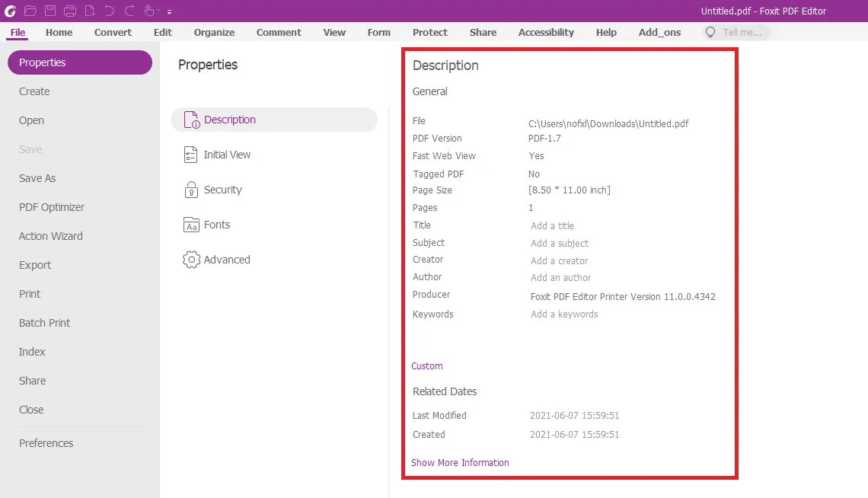Open the Security properties section

pos(222,190)
